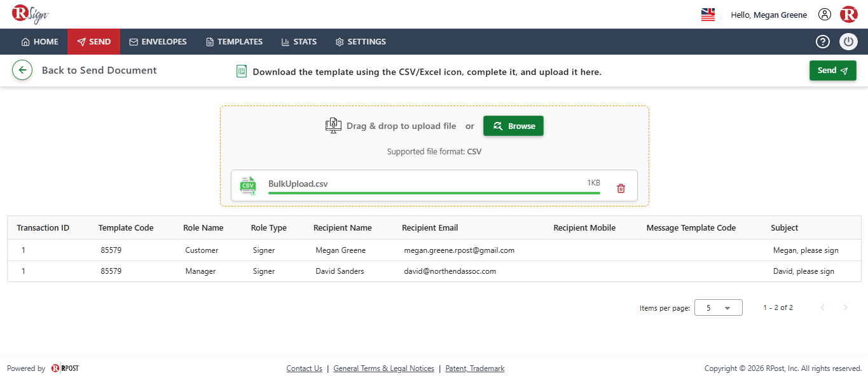Go to the Stats menu
The width and height of the screenshot is (868, 378).
click(x=299, y=42)
